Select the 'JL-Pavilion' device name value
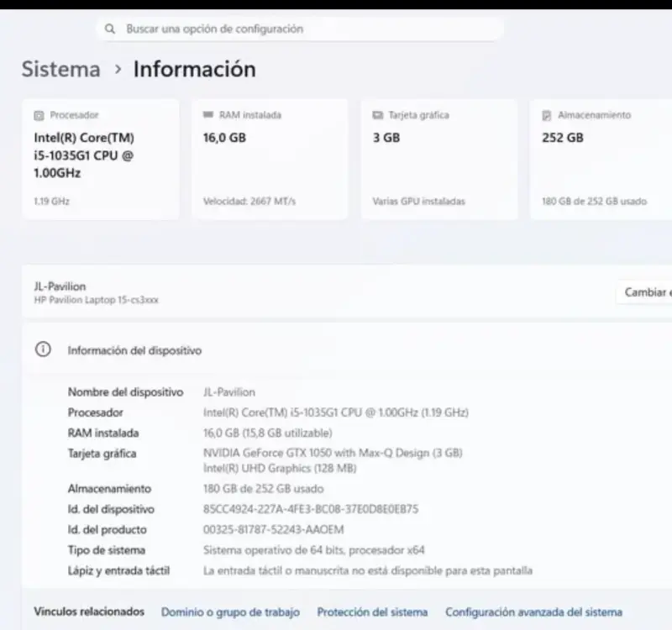The height and width of the screenshot is (630, 672). 228,392
